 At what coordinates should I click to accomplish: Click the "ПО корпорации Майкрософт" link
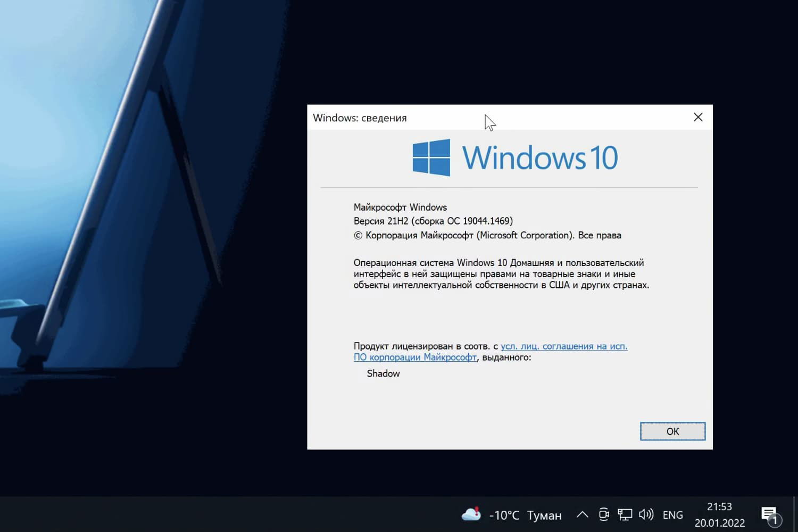415,357
